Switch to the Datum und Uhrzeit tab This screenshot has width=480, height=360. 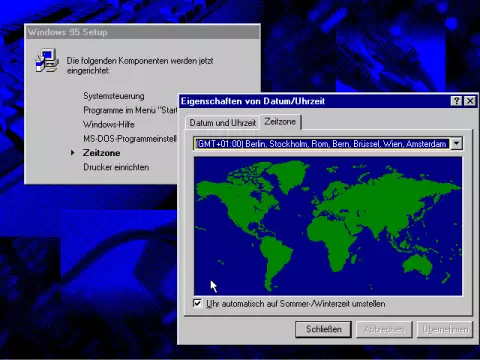[x=223, y=123]
